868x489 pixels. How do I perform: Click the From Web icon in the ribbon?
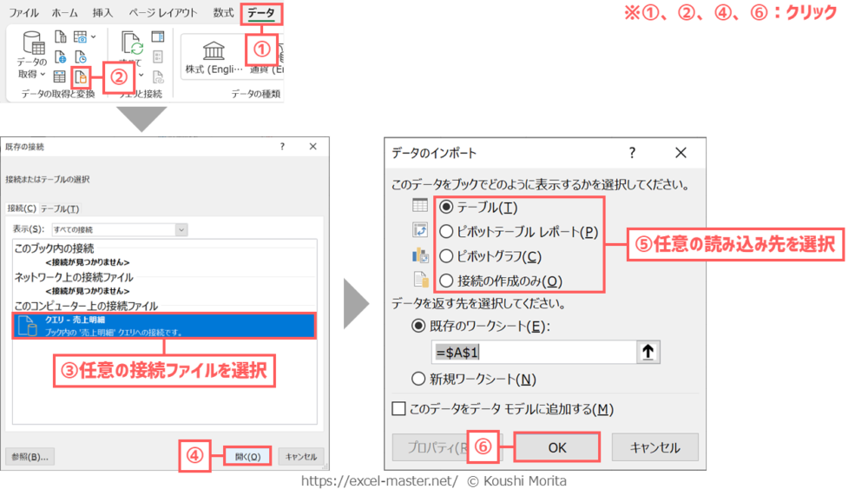tap(59, 57)
